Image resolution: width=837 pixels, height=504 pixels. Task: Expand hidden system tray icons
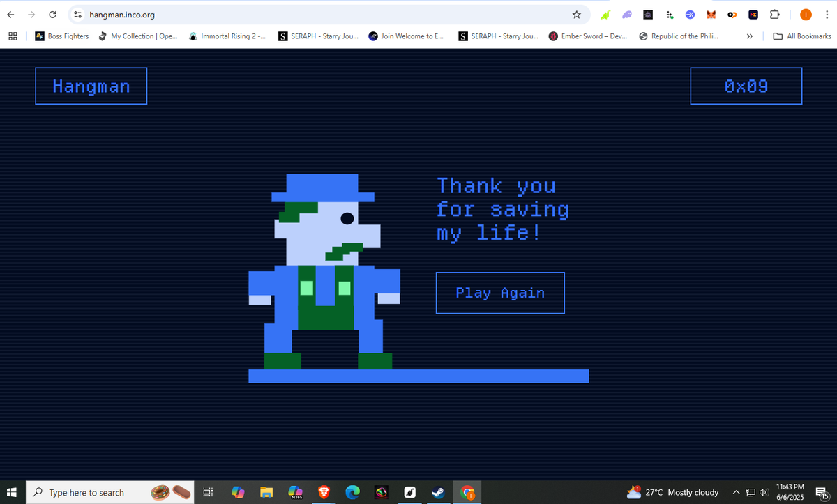736,492
